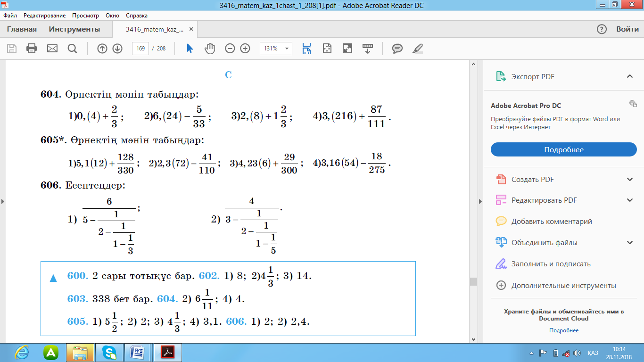Expand the Создать PDF section chevron
Viewport: 644px width, 362px height.
click(629, 179)
